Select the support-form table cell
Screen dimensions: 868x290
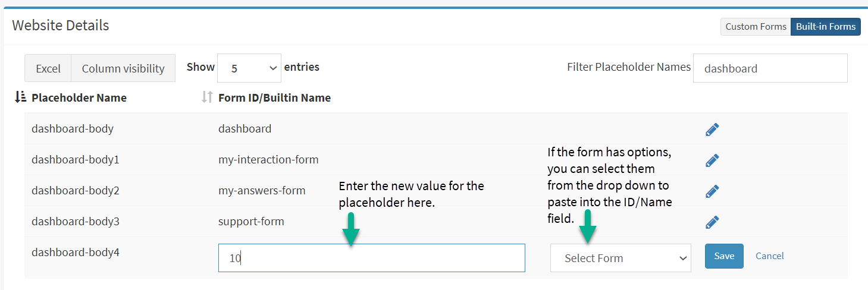251,221
